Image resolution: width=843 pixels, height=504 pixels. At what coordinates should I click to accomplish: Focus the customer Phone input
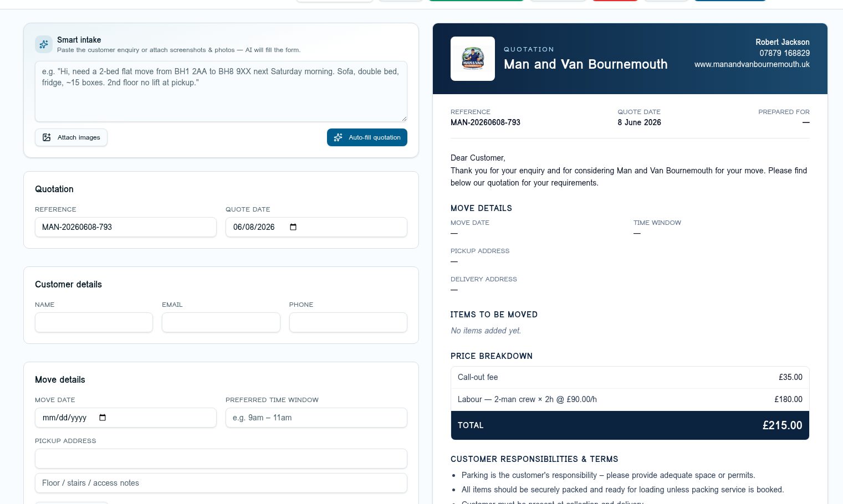[x=348, y=322]
